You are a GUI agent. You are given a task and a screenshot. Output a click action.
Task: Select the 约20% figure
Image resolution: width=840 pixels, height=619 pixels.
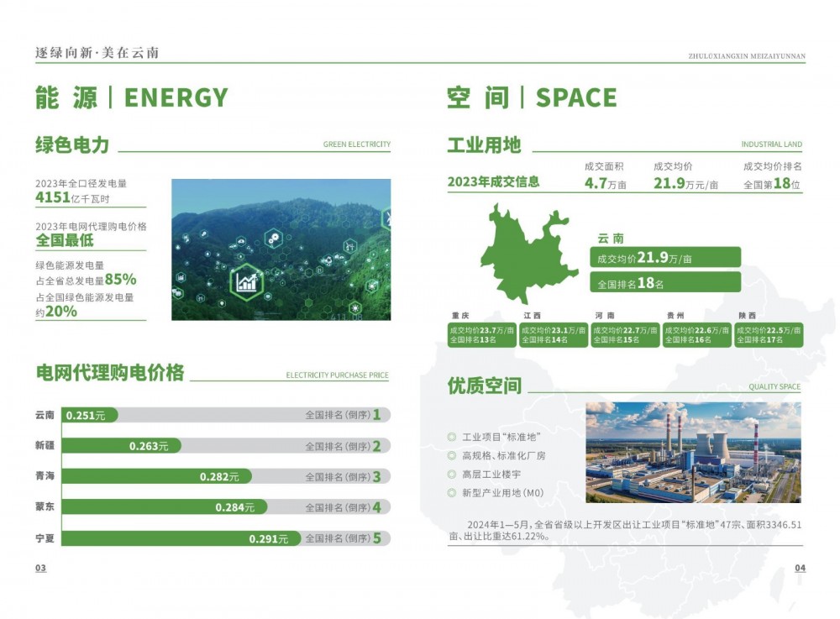tap(56, 312)
